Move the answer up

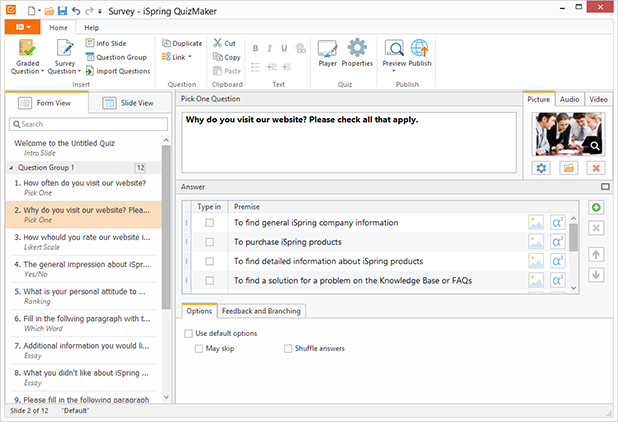click(596, 255)
